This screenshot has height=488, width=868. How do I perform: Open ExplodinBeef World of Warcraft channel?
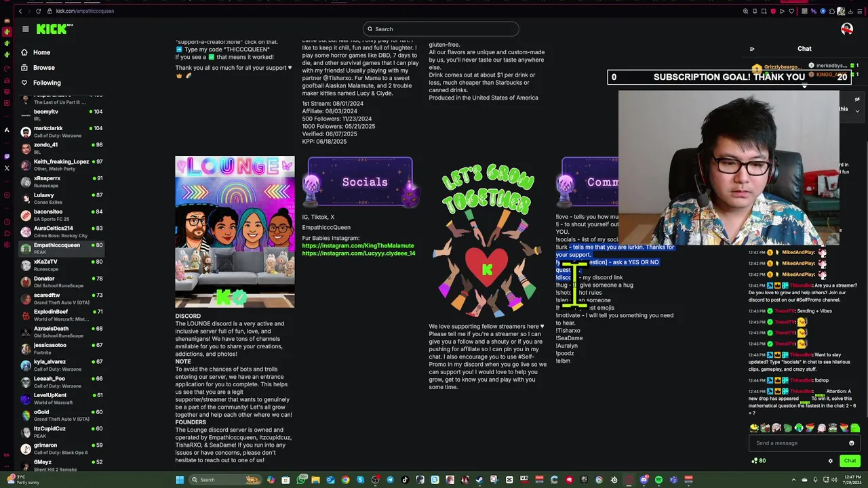click(x=61, y=315)
